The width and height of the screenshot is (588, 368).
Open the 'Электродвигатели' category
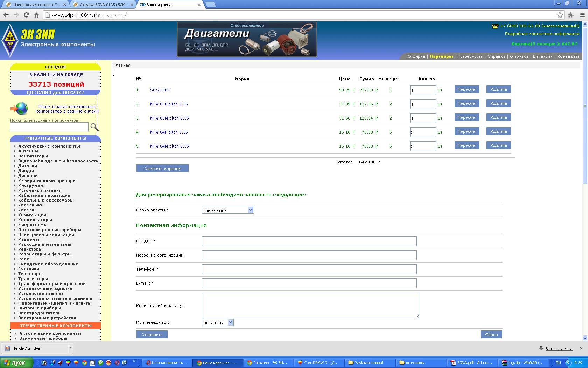click(x=40, y=313)
